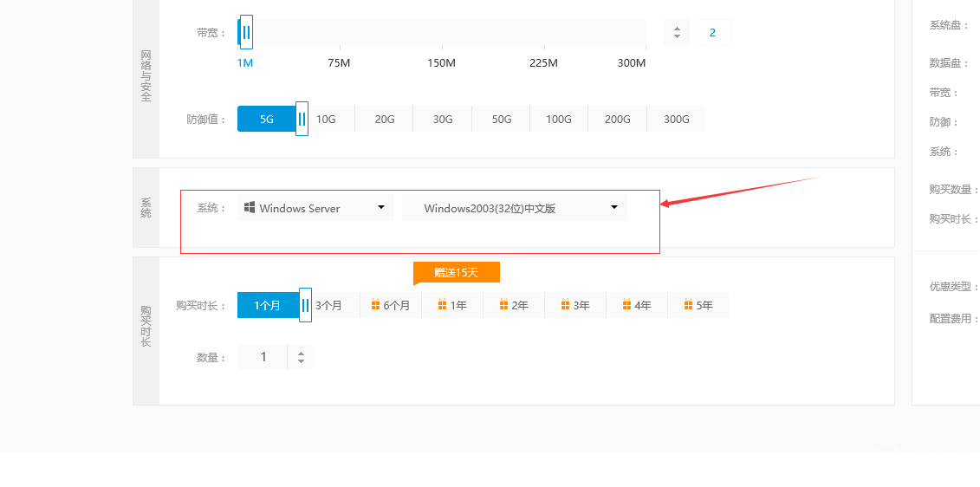Image resolution: width=980 pixels, height=487 pixels.
Task: Increase quantity with the up arrow
Action: point(301,353)
